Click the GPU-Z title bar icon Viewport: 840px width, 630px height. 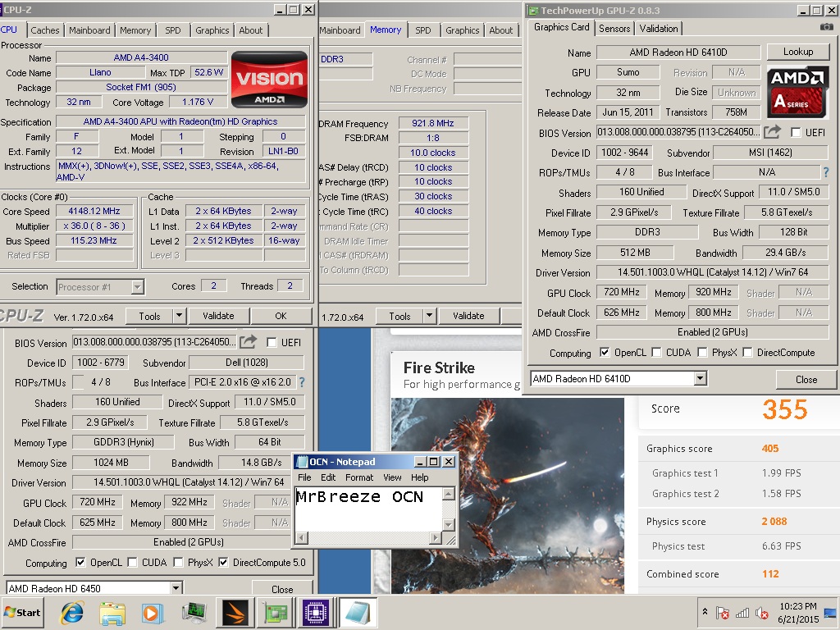tap(532, 10)
